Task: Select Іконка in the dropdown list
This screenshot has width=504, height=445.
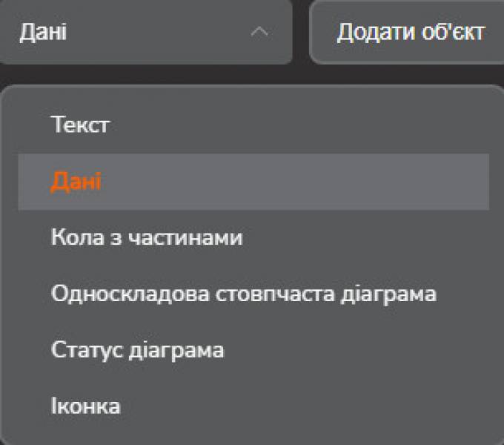Action: pyautogui.click(x=85, y=406)
